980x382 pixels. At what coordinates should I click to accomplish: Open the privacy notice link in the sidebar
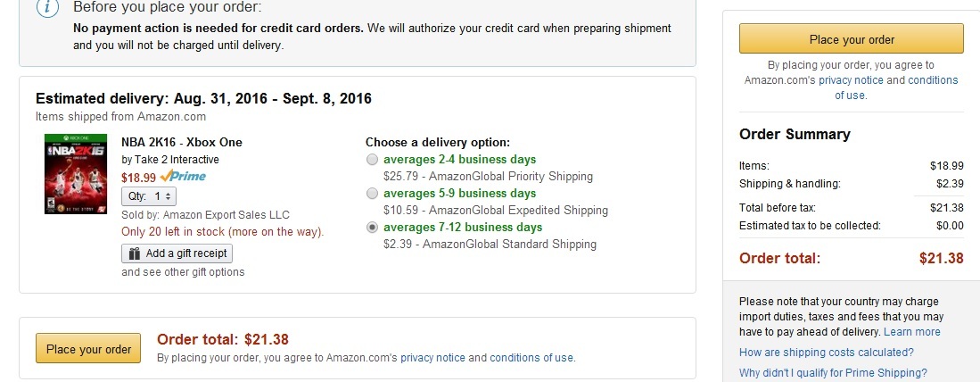[851, 80]
